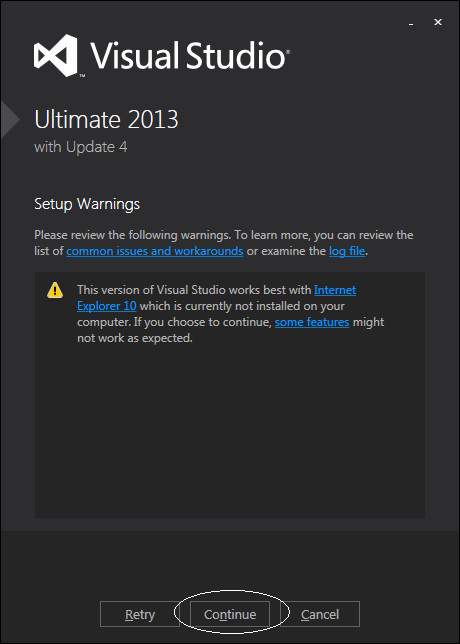Click empty area of the warnings list panel
Screen dimensions: 460x644
tap(230, 431)
